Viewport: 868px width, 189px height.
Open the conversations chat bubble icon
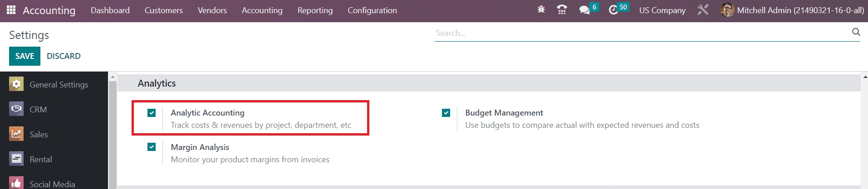click(x=585, y=10)
